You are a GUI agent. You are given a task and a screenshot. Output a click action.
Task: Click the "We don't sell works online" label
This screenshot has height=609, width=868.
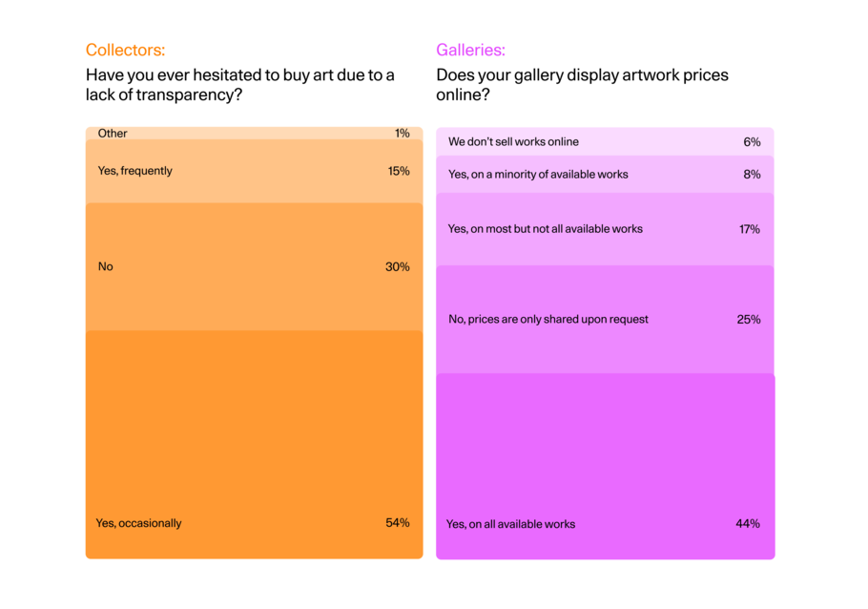tap(513, 142)
